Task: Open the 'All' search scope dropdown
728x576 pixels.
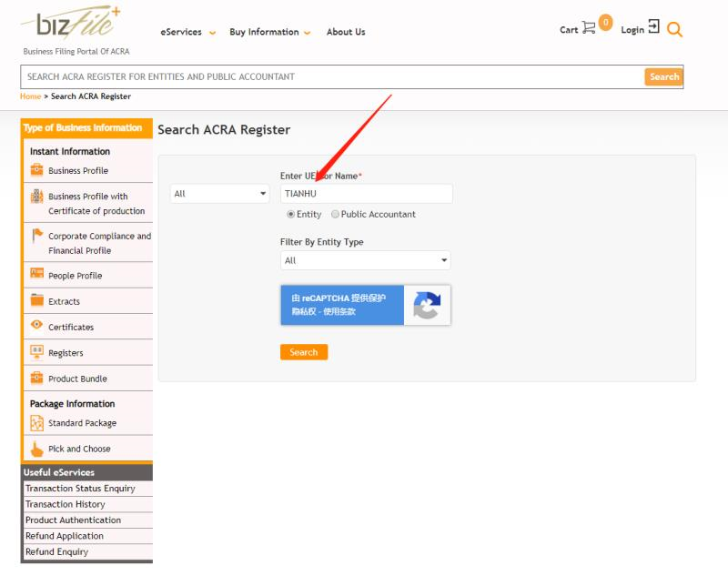Action: (x=219, y=194)
